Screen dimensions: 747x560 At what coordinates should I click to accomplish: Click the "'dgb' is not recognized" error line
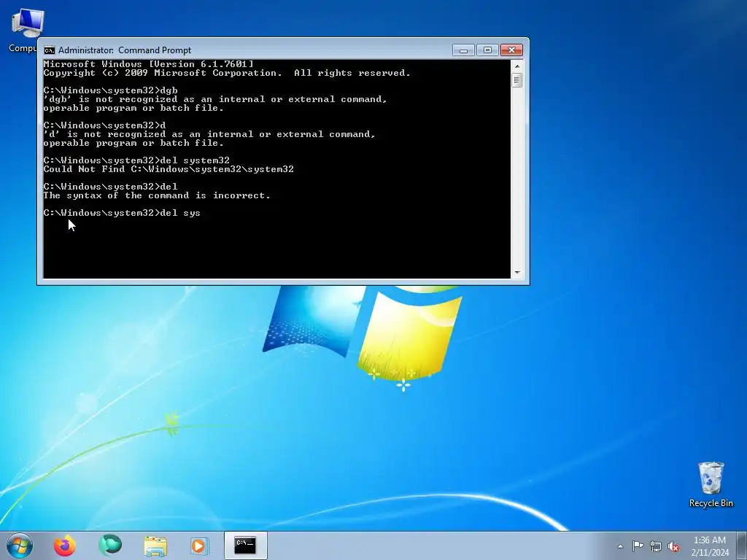(x=215, y=99)
